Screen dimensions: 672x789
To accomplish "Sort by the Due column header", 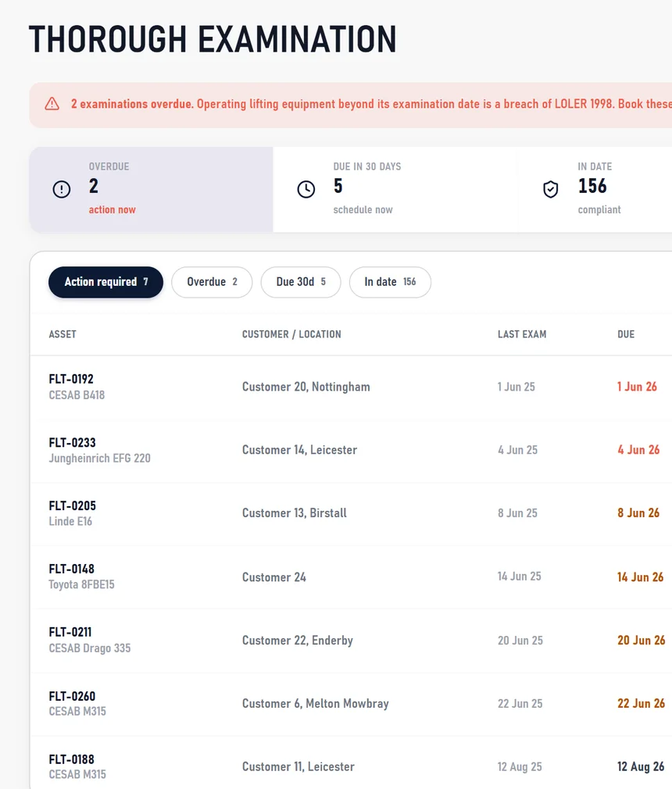I will click(x=626, y=334).
